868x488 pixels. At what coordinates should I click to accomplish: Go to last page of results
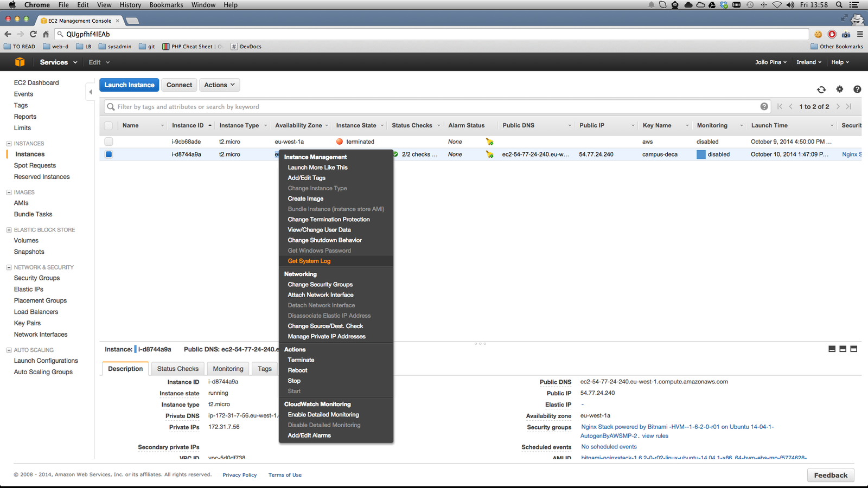point(848,106)
